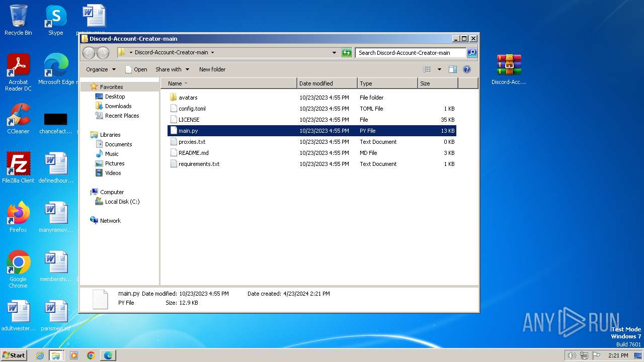The height and width of the screenshot is (362, 644).
Task: Select Google Chrome desktop icon
Action: click(x=18, y=269)
